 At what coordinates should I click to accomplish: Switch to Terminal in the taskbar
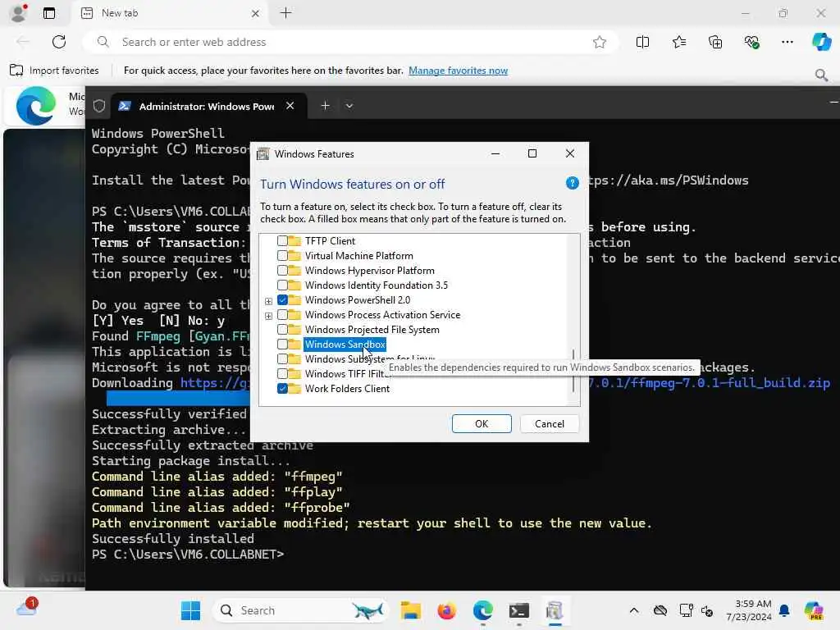point(518,610)
